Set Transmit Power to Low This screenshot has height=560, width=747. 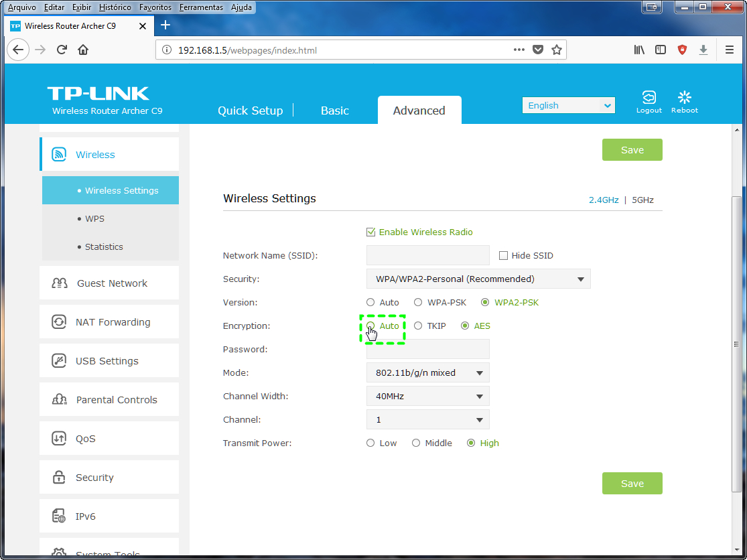370,443
